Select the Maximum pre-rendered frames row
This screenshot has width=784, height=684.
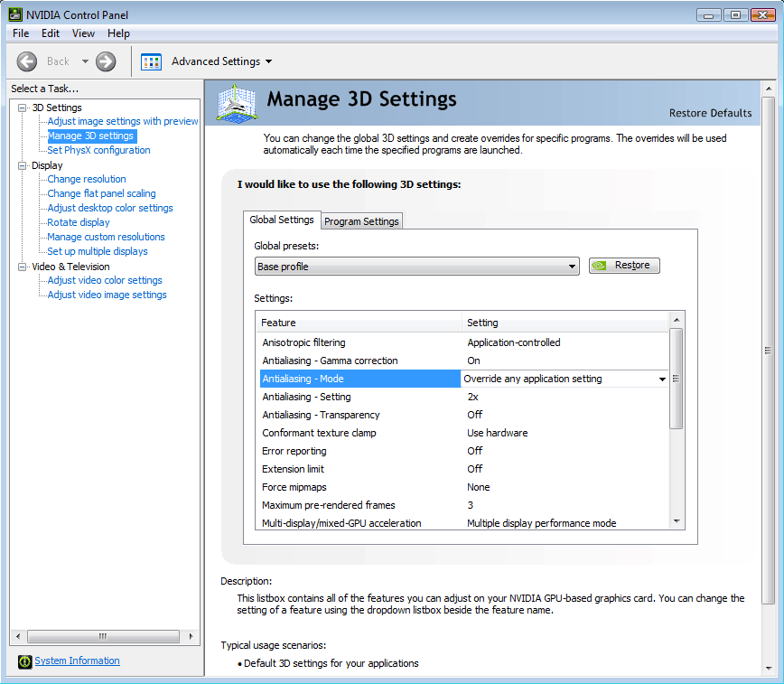point(464,505)
